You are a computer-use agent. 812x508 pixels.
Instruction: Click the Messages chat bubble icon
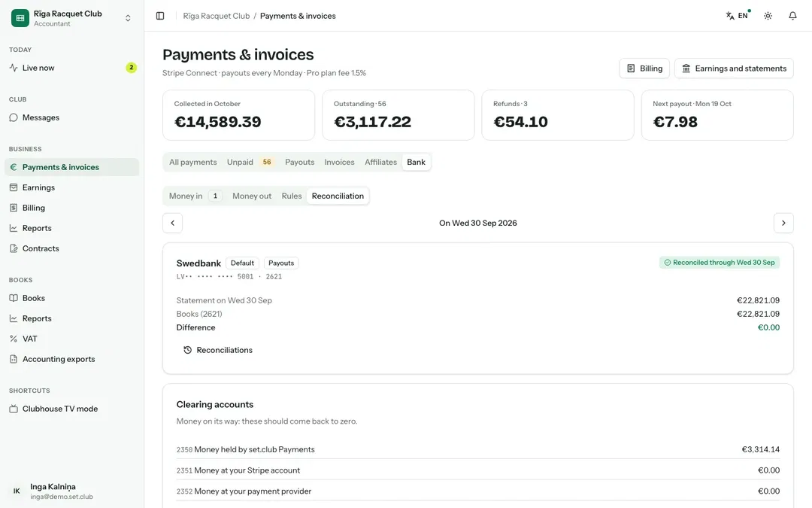point(14,117)
